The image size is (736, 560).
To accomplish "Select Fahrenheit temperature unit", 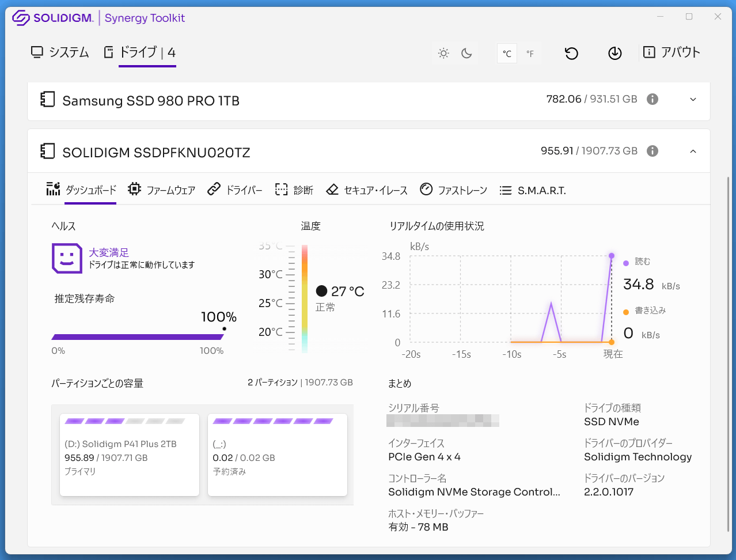I will coord(530,54).
